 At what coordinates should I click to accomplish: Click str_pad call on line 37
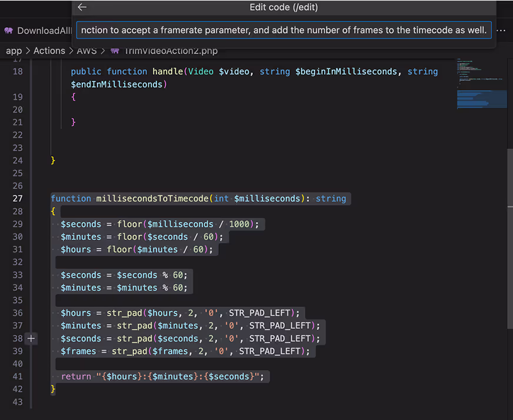pos(135,325)
